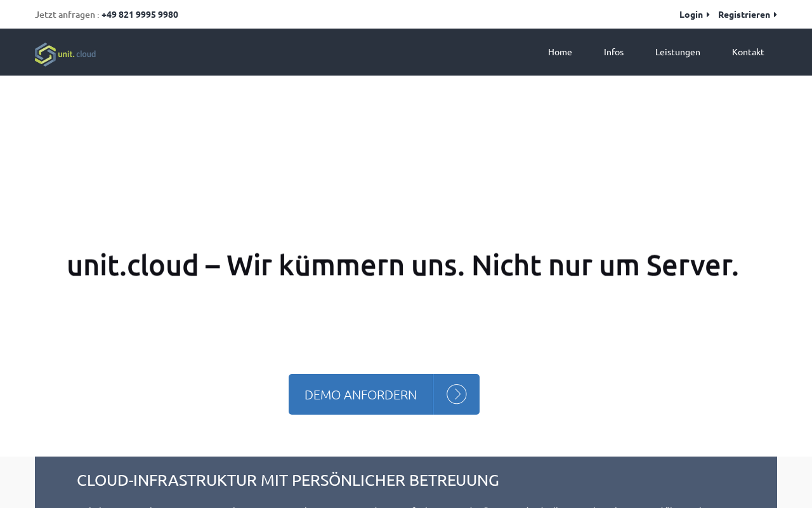
Task: Go to the Home menu item
Action: coord(560,52)
